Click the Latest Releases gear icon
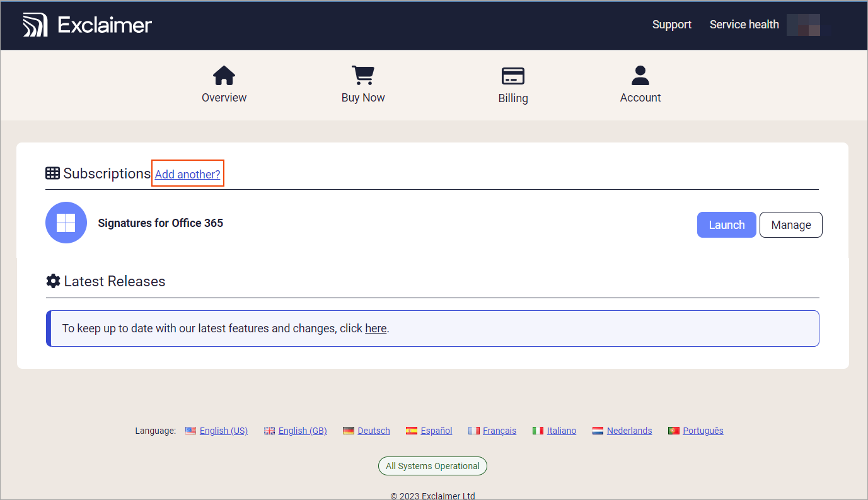868x500 pixels. pyautogui.click(x=53, y=281)
